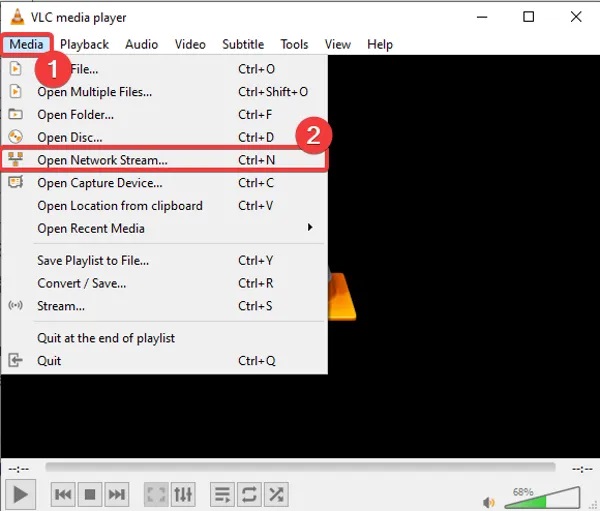
Task: Choose Quit from the Media menu
Action: point(165,361)
